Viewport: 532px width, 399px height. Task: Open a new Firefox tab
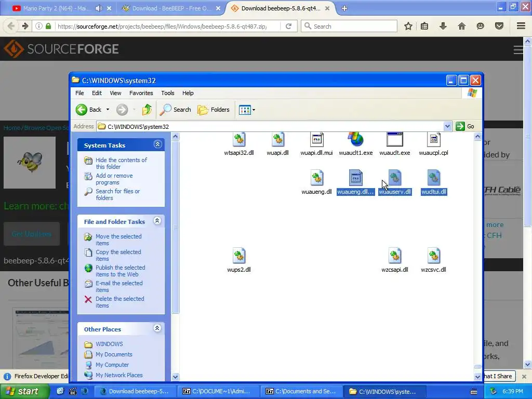click(344, 8)
